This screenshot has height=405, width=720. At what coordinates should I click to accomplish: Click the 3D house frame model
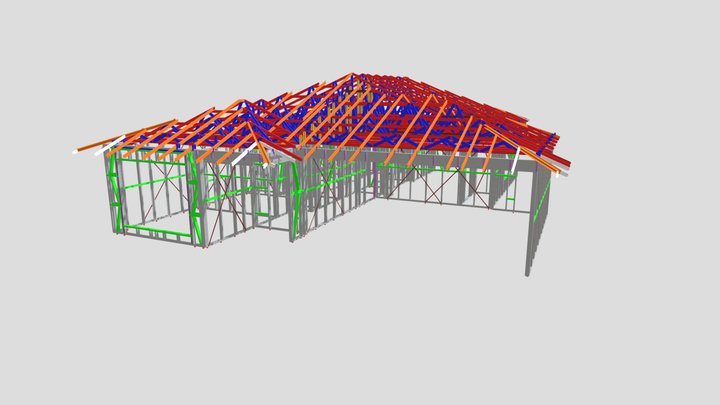pos(321,174)
